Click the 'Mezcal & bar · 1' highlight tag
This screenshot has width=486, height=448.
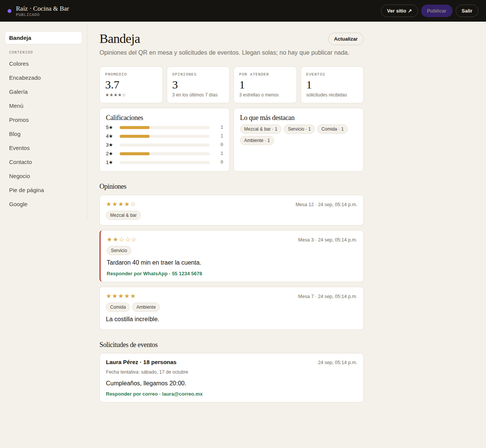click(260, 129)
